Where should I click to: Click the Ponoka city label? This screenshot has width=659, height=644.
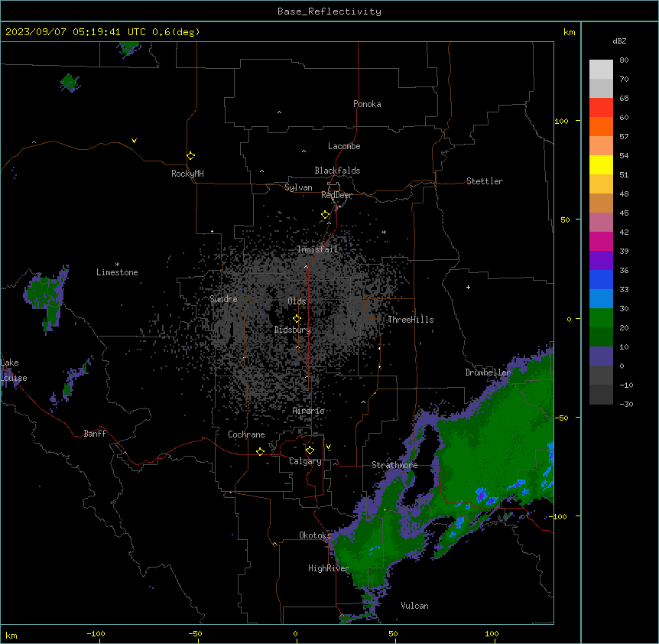click(x=367, y=104)
